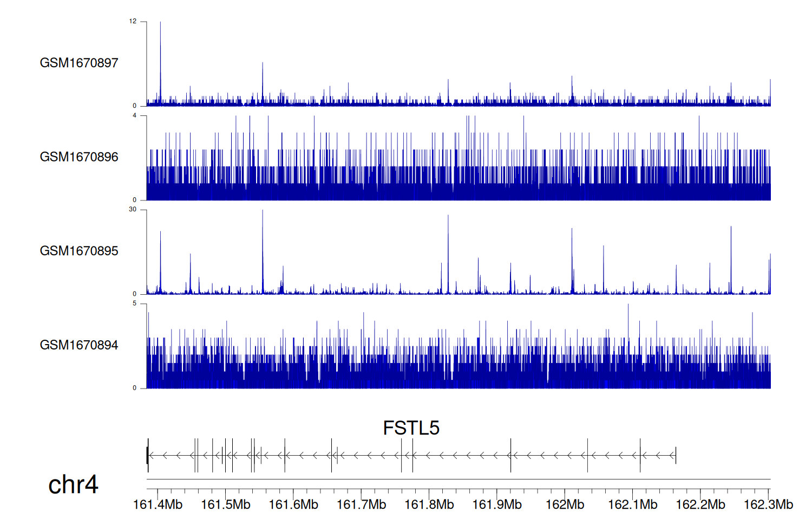
Task: Select the y-axis maximum value 5
Action: click(x=135, y=304)
